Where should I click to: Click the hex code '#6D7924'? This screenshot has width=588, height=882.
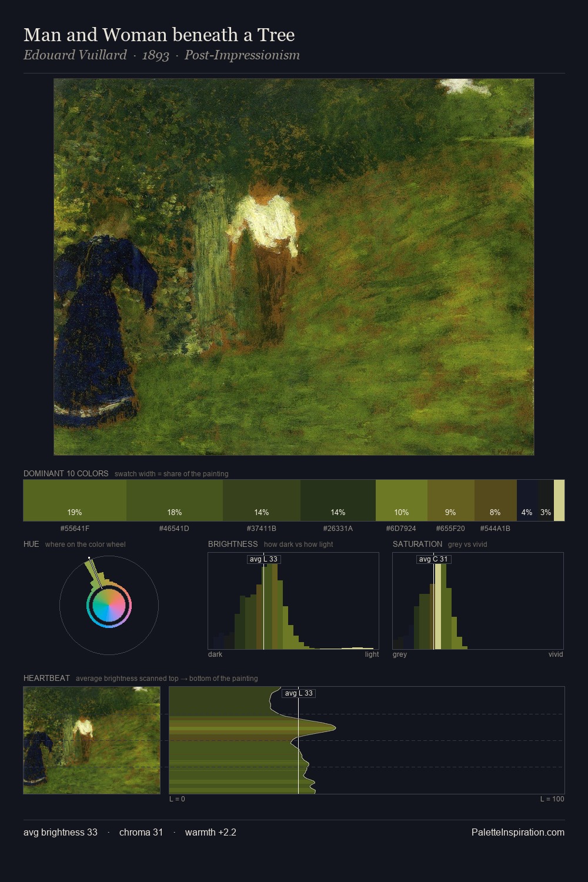[x=401, y=529]
